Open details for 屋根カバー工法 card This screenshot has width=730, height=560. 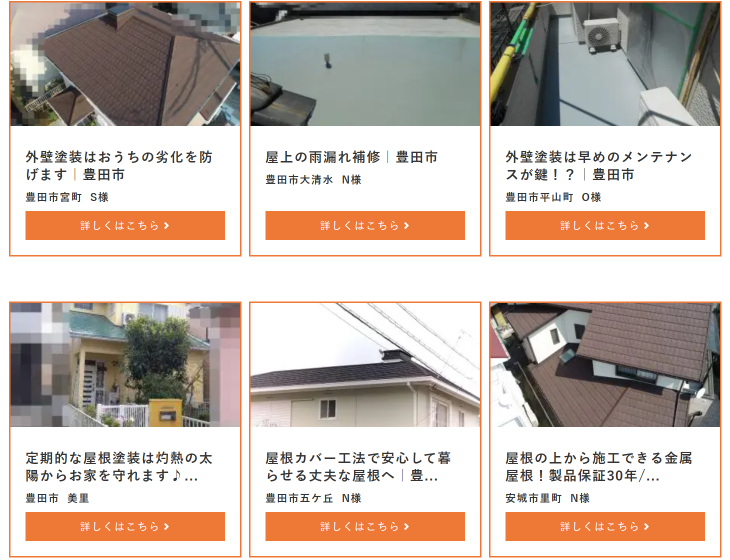click(365, 526)
